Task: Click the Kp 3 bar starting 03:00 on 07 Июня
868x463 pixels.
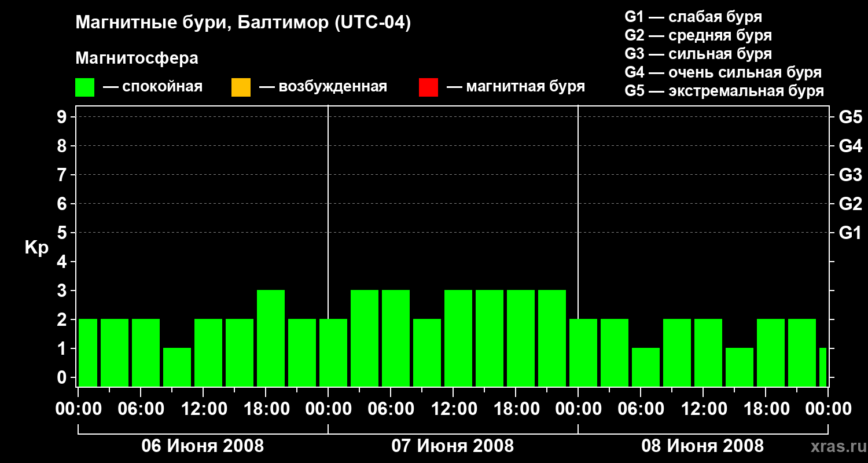Action: click(x=365, y=338)
